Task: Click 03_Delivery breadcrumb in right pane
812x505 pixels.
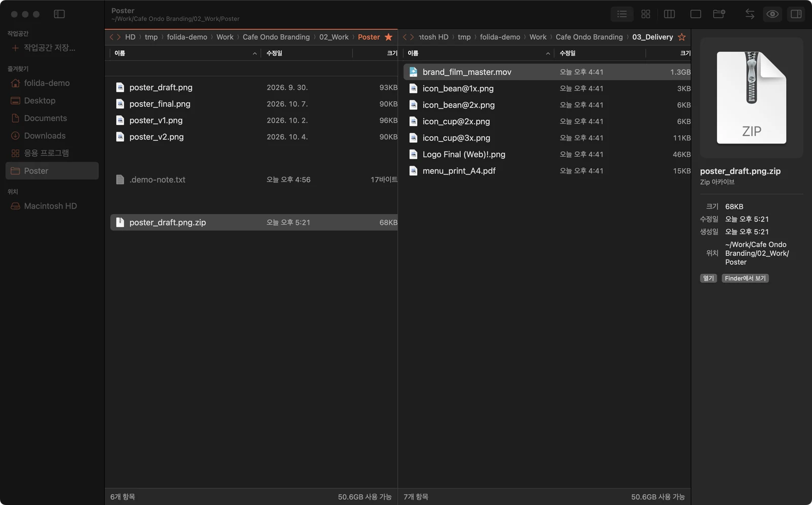Action: tap(653, 37)
